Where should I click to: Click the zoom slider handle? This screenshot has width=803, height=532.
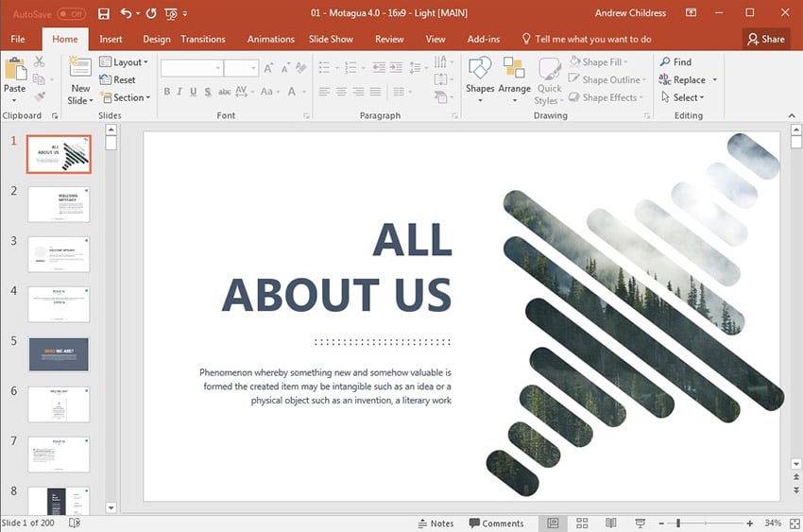(678, 523)
